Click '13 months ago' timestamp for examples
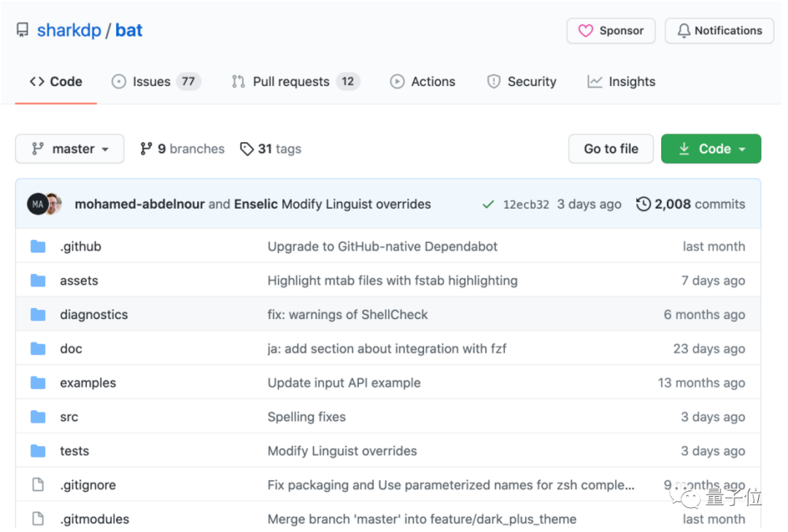The width and height of the screenshot is (788, 532). point(702,383)
